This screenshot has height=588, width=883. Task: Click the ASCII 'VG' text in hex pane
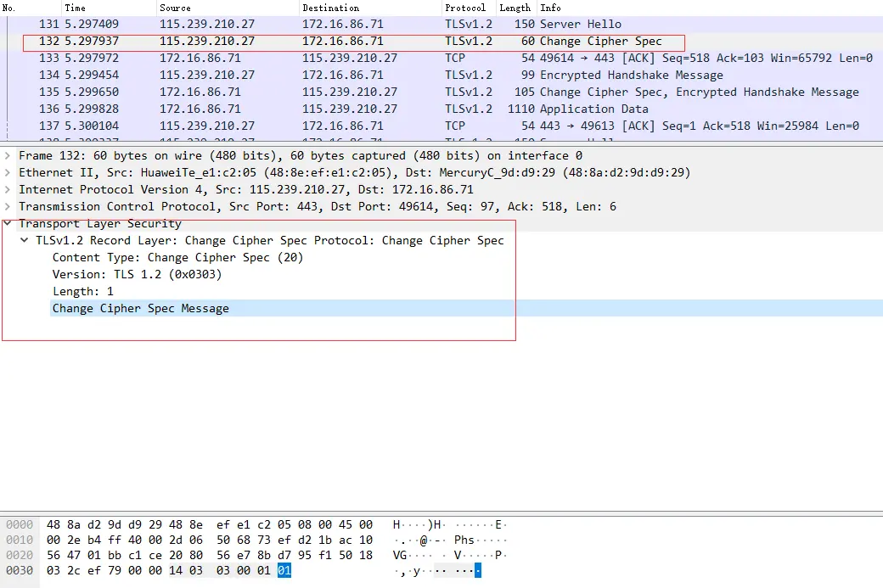point(400,555)
